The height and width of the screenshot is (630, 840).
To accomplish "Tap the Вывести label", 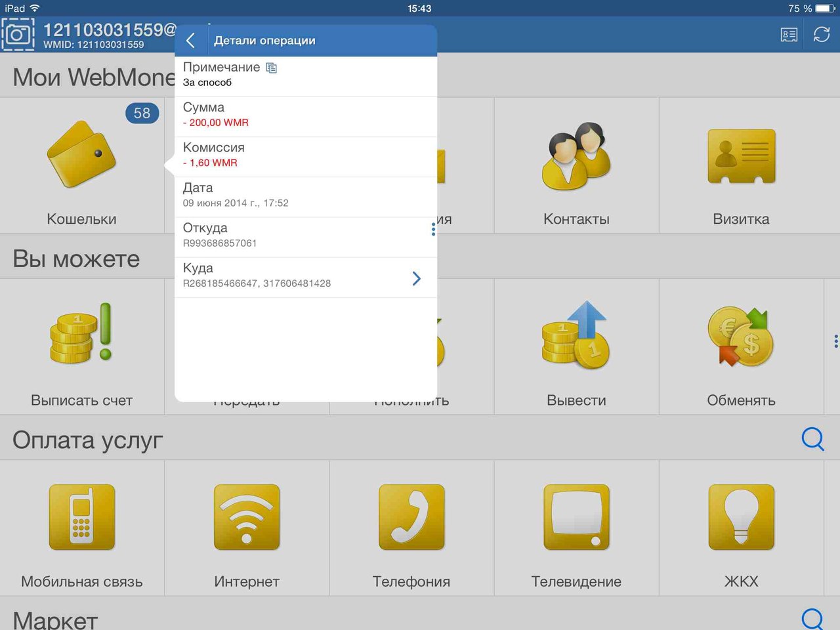I will pos(576,400).
